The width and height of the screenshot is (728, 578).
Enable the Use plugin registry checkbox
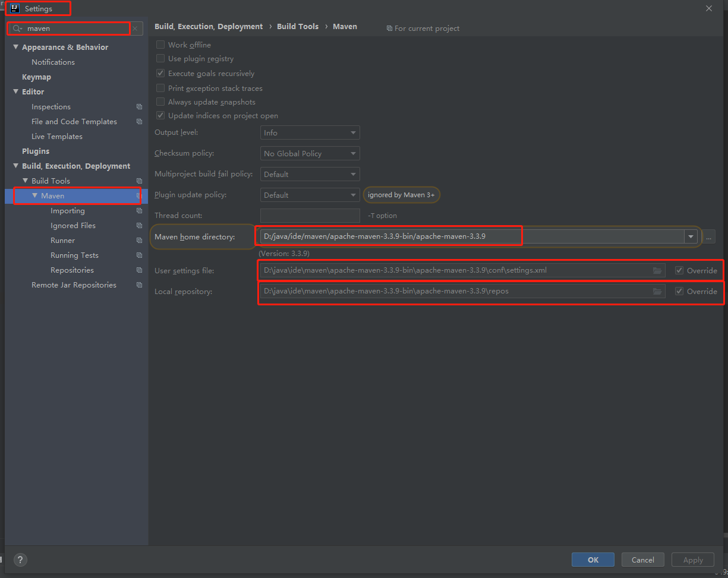pos(160,59)
